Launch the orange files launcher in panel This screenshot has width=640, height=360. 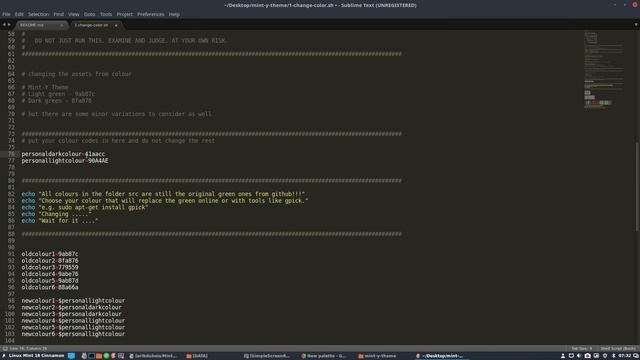pos(99,356)
